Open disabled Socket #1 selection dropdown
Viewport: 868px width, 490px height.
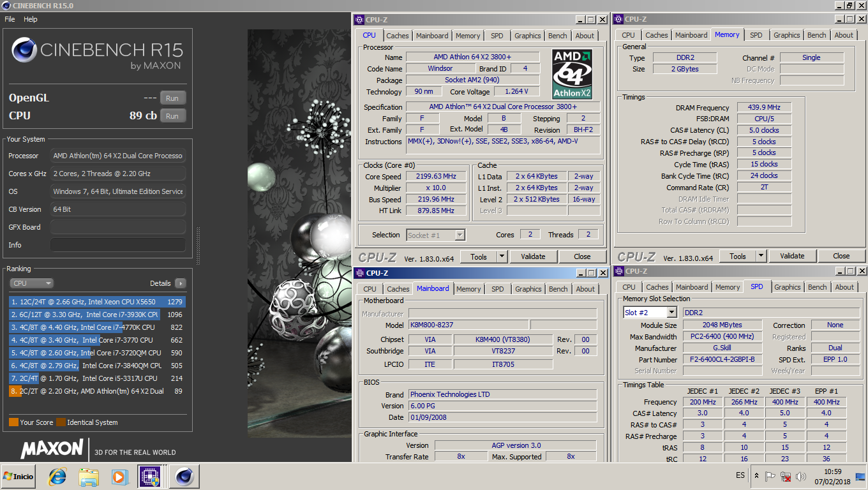click(436, 235)
